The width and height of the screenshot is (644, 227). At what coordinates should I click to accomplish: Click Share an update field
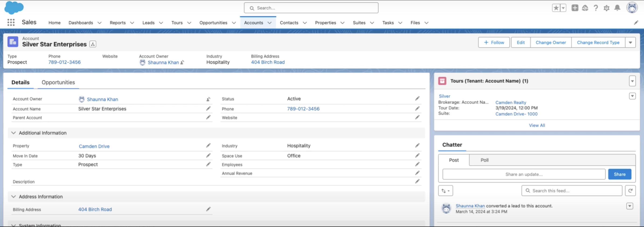(524, 174)
